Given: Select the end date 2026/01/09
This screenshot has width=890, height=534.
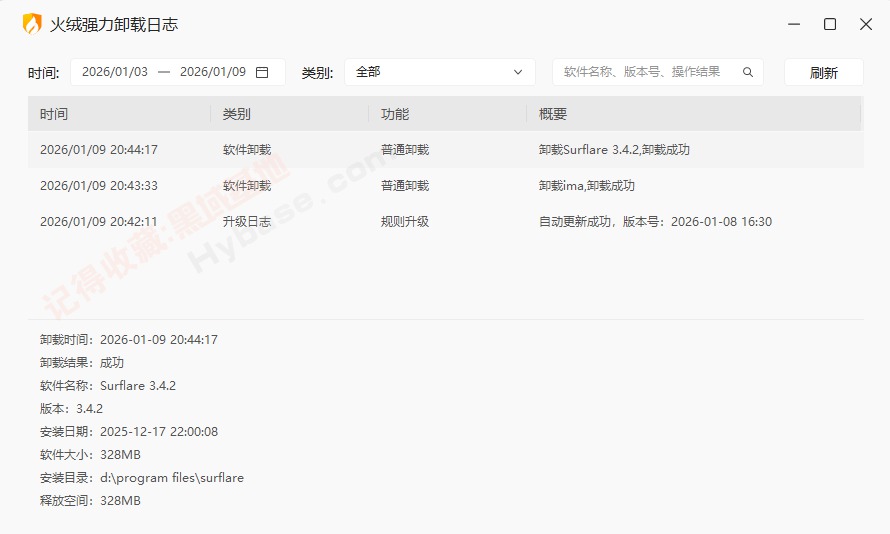Looking at the screenshot, I should point(212,72).
